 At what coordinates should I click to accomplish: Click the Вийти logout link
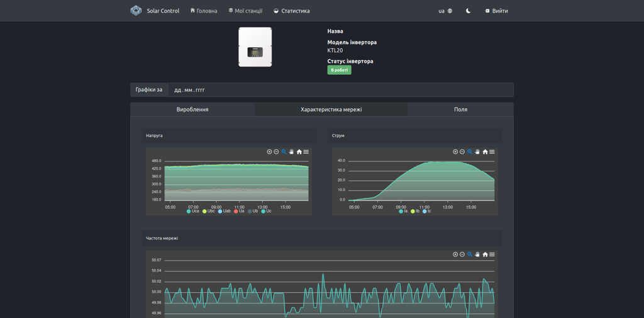click(x=496, y=11)
